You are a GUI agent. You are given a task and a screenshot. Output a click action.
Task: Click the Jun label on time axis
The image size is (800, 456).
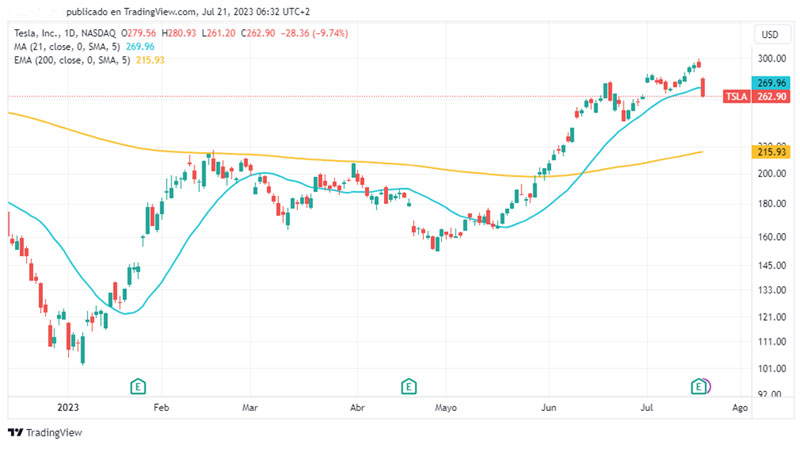(x=548, y=408)
